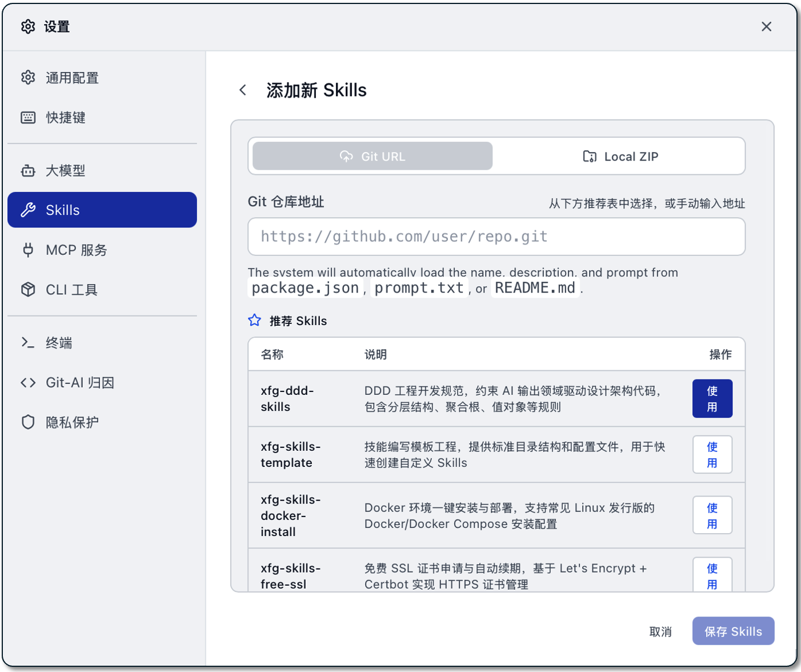
Task: Click the 推荐 Skills section title
Action: tap(298, 321)
